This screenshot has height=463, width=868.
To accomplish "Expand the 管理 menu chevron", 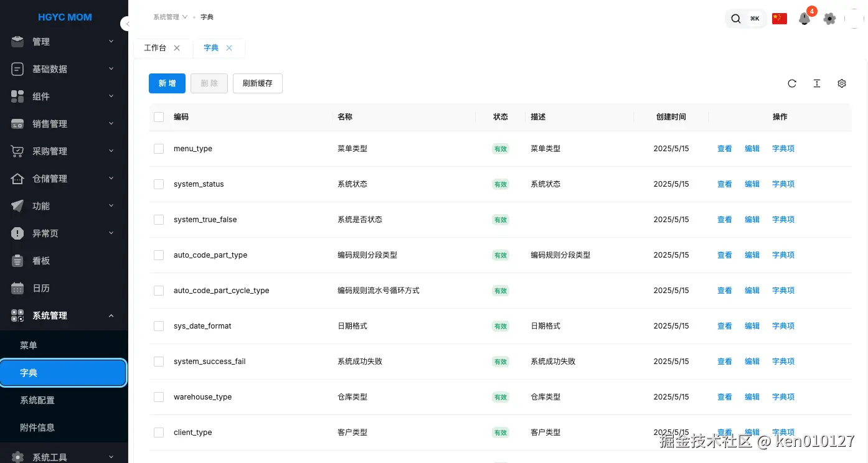I will click(x=111, y=42).
